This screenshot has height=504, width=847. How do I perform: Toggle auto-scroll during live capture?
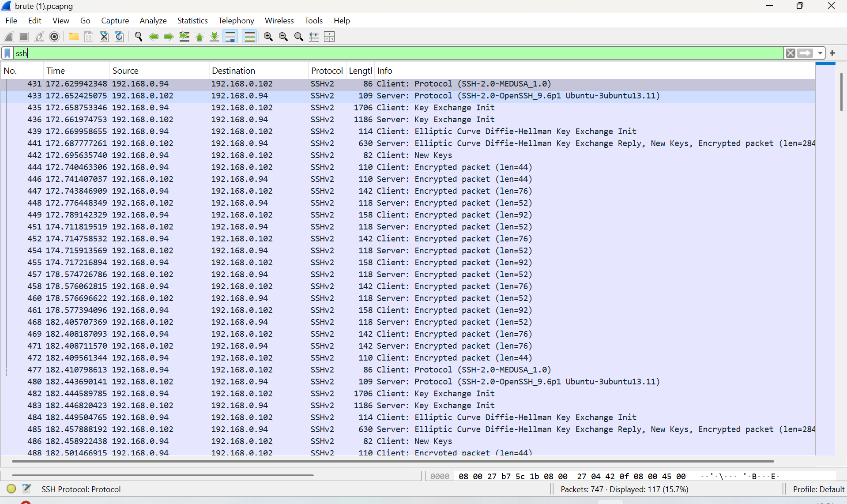point(231,37)
